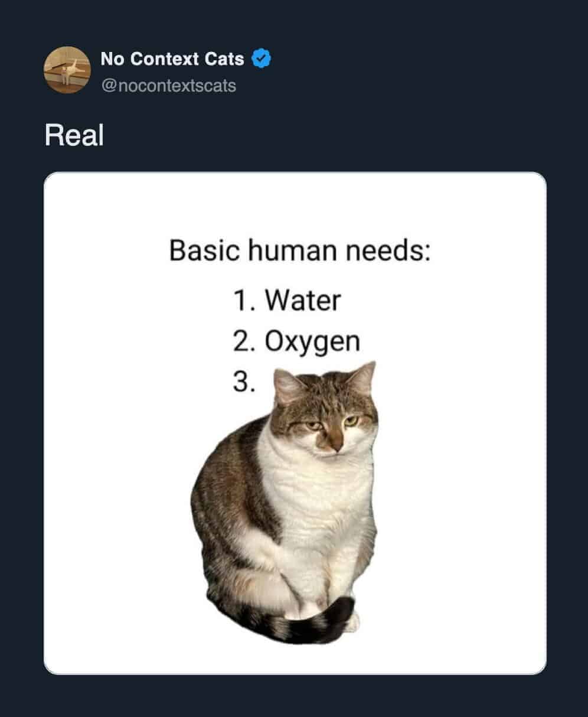This screenshot has width=588, height=717.
Task: Select the tweet text "Real"
Action: 74,135
